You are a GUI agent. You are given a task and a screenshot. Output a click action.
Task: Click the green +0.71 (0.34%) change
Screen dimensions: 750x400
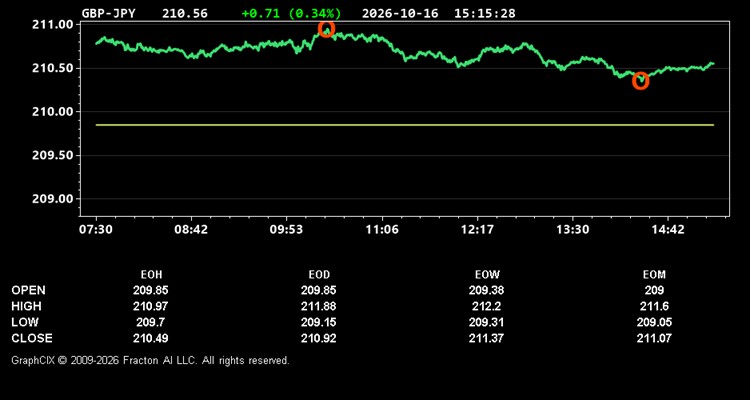[x=291, y=13]
